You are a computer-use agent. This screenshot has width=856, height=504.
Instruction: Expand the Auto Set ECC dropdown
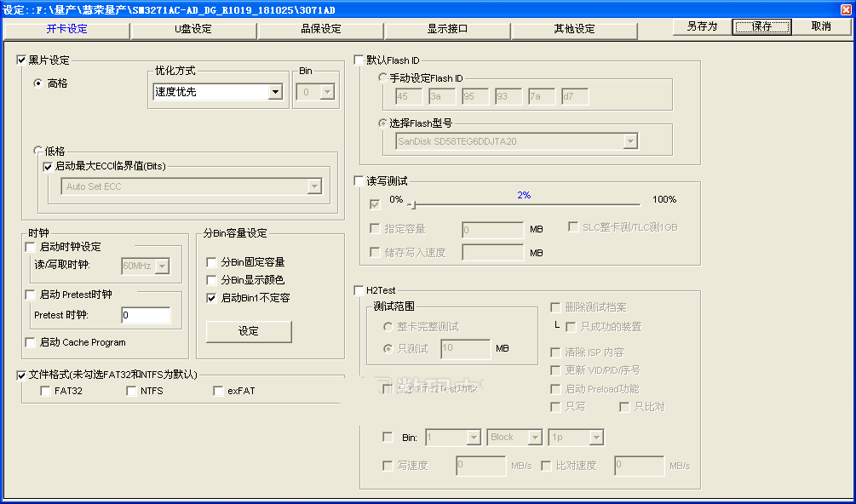(313, 186)
